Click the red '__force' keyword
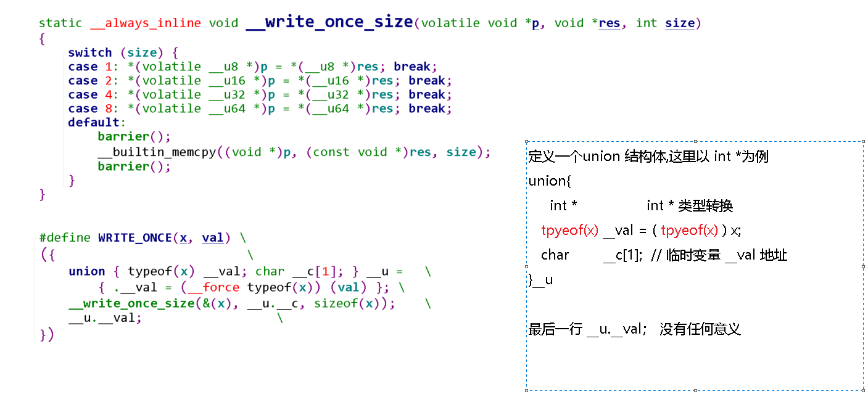 point(212,287)
